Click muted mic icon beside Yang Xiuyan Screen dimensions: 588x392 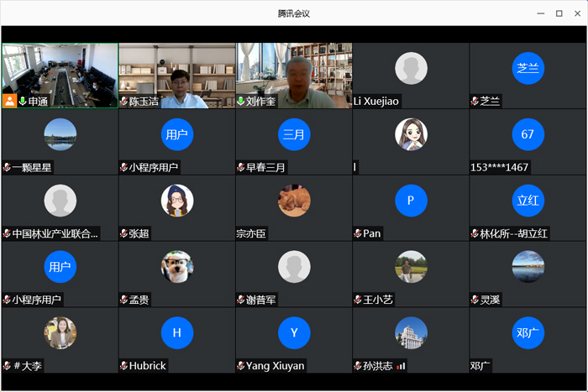click(241, 365)
